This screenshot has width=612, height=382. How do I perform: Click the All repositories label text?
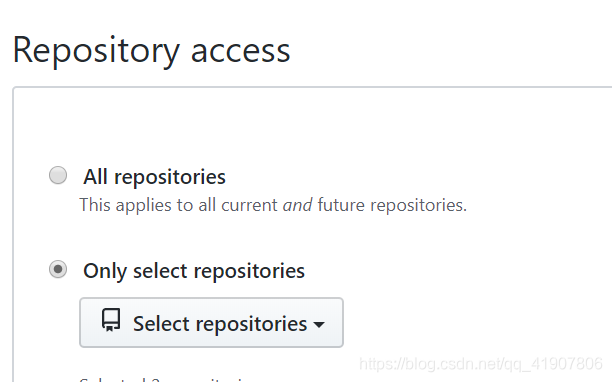point(155,177)
